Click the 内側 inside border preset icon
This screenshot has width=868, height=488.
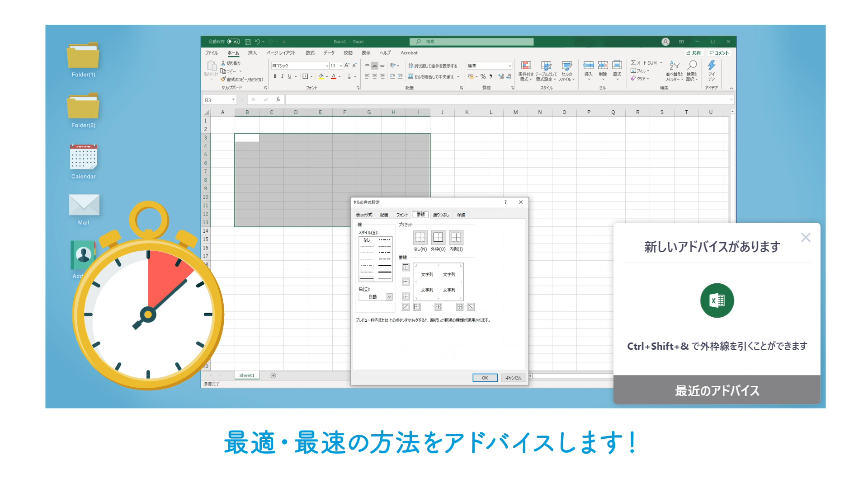coord(456,237)
